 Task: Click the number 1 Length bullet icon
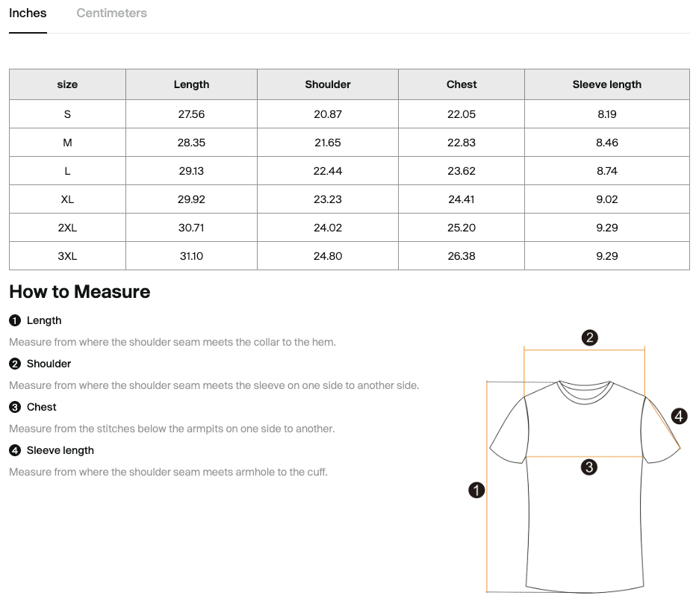(x=15, y=320)
